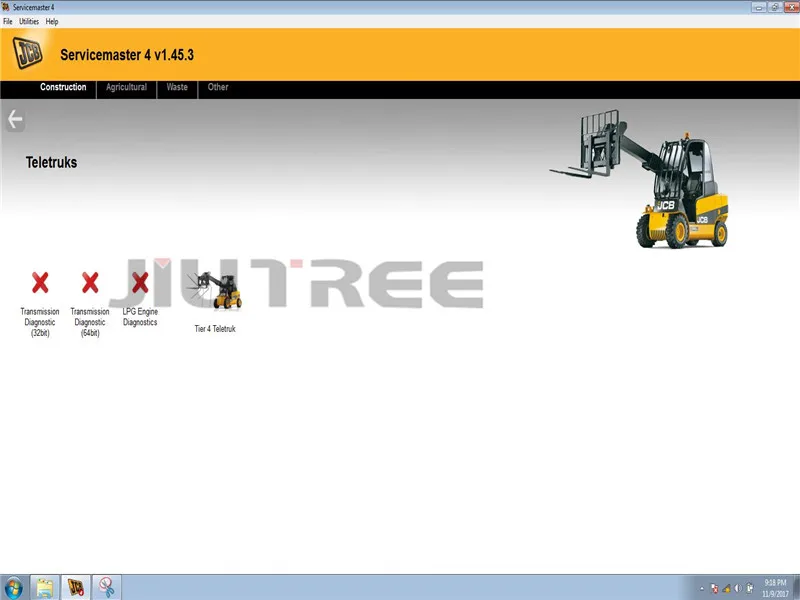Click the Servicemaster 4 v1.45.3 title
Viewport: 800px width, 600px height.
click(127, 55)
